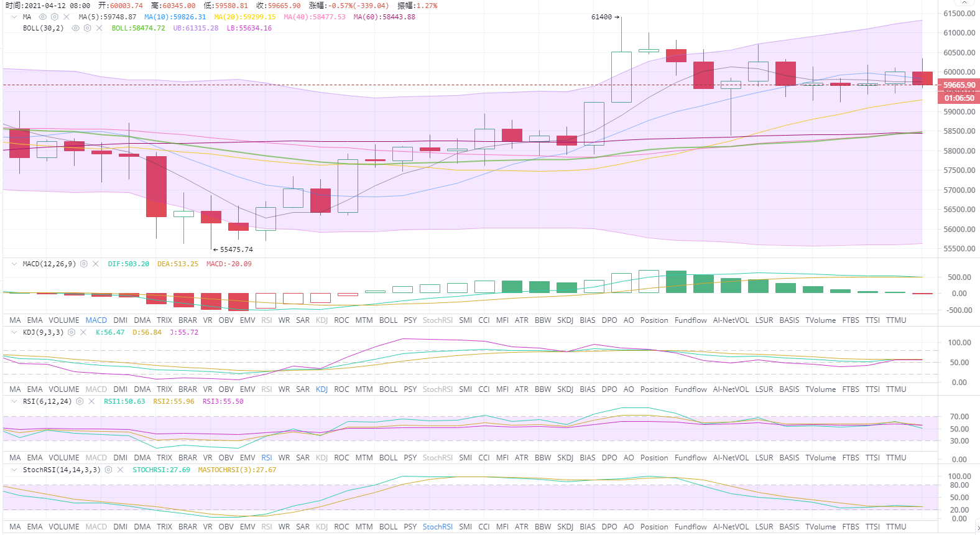Select Fundflow tab in MACD panel row
Viewport: 980px width, 535px height.
[691, 320]
